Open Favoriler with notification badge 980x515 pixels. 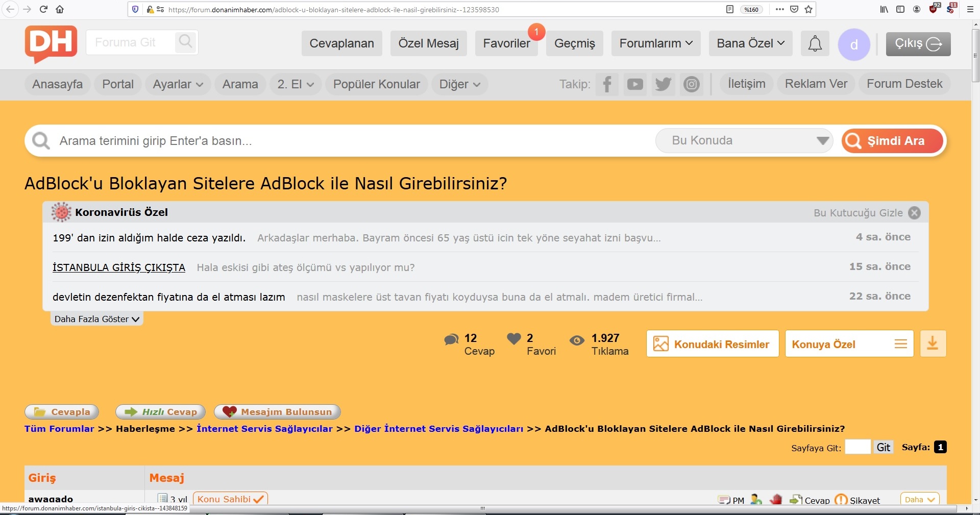pos(506,43)
